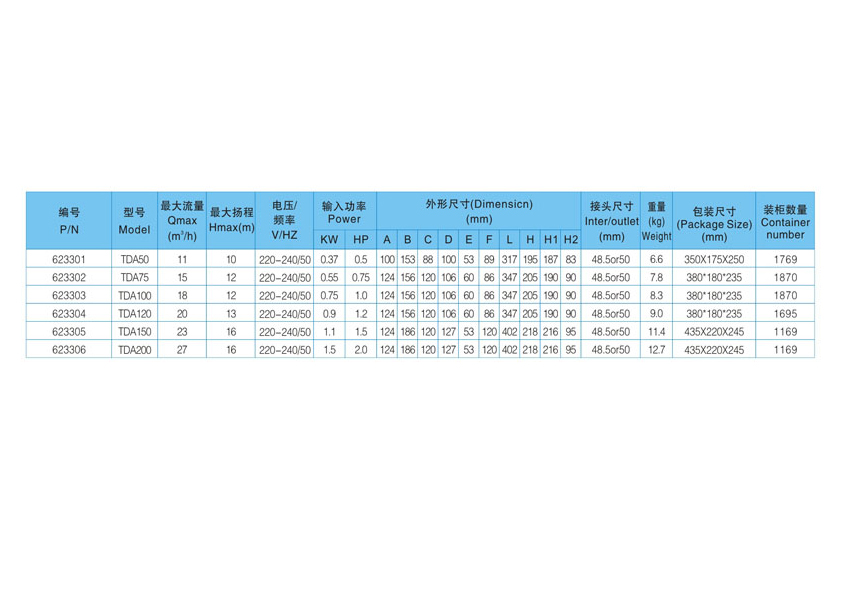The width and height of the screenshot is (846, 592).
Task: Click Qmax value 23 for TDA150
Action: pos(182,332)
